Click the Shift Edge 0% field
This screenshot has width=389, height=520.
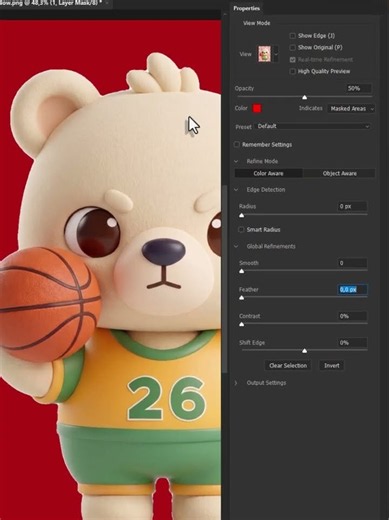point(352,343)
